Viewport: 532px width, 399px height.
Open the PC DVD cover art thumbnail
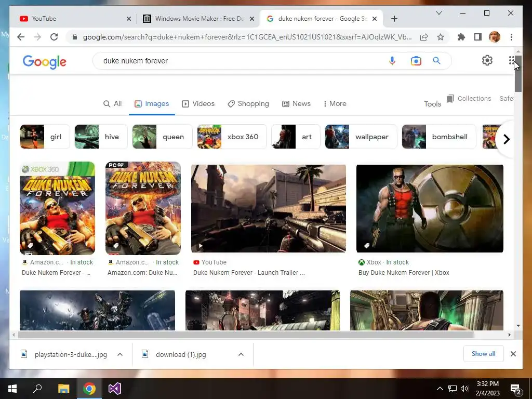point(143,208)
